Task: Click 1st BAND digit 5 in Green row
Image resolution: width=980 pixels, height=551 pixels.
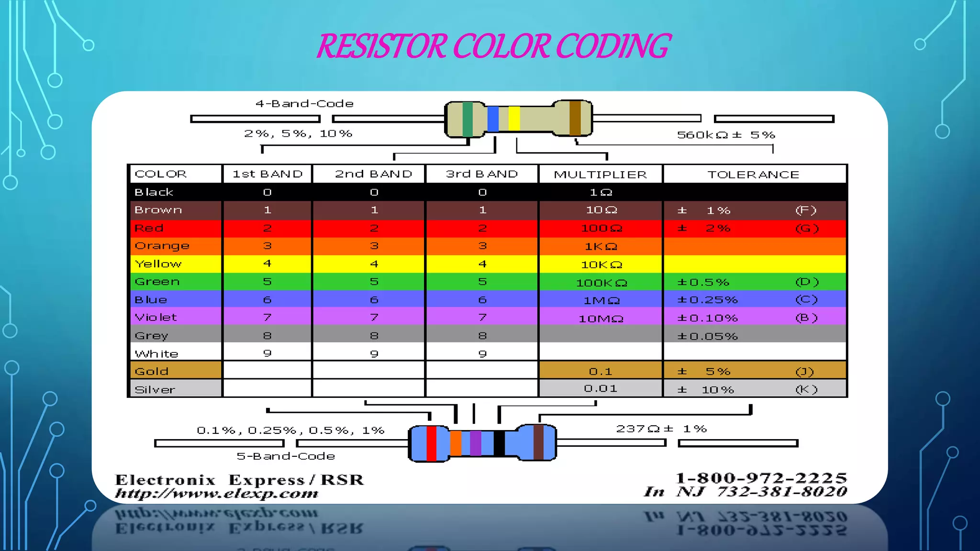Action: point(267,282)
